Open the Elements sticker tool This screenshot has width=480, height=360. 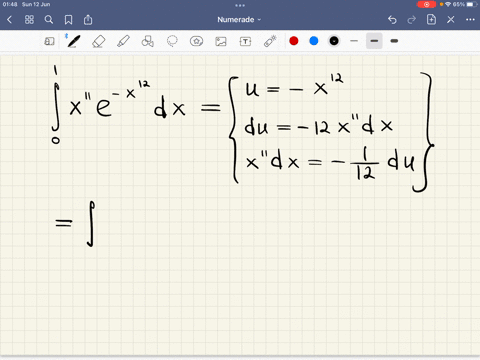(196, 41)
